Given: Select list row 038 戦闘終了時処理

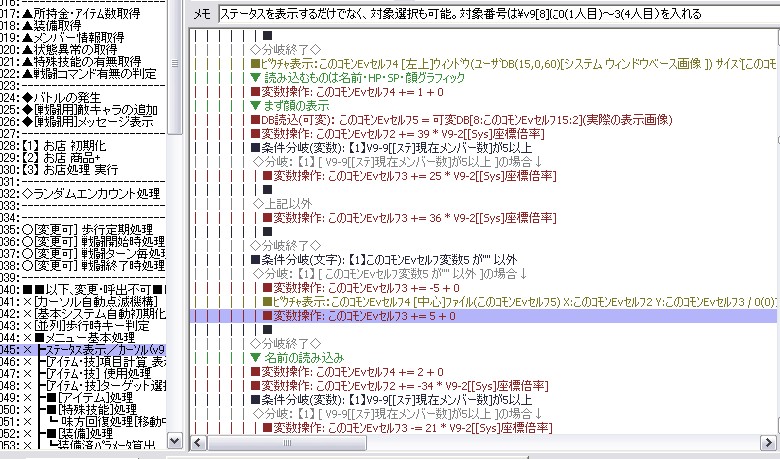Looking at the screenshot, I should [83, 265].
